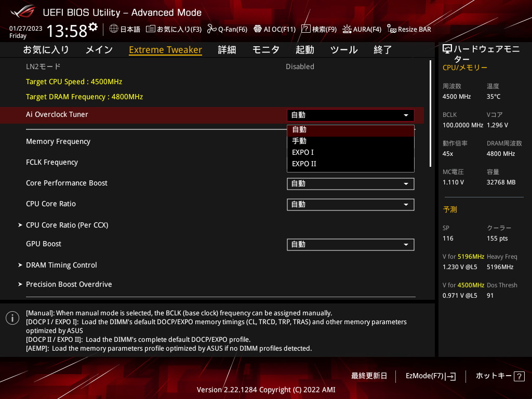The height and width of the screenshot is (399, 532).
Task: Open Q-Fan control fan icon
Action: tap(212, 29)
